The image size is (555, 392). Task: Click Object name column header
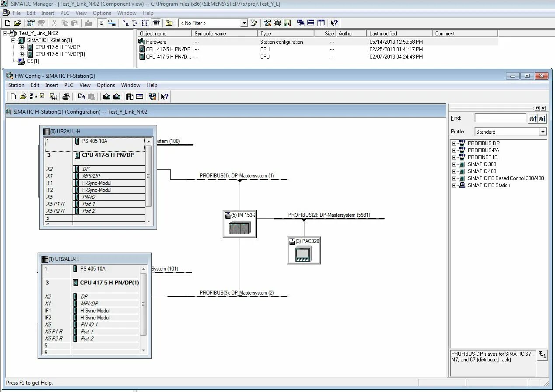164,33
